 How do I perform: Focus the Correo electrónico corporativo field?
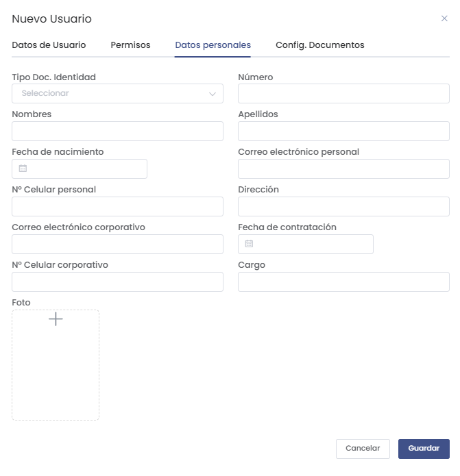[117, 245]
